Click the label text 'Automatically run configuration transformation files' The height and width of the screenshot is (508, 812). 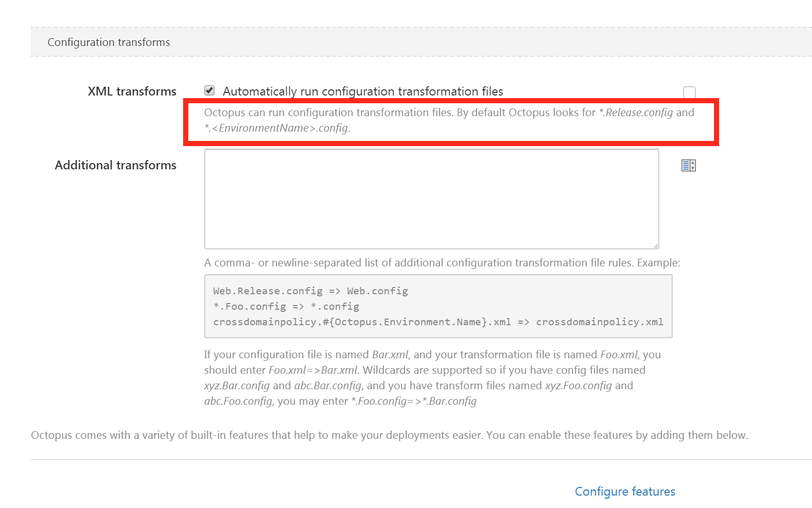(363, 91)
